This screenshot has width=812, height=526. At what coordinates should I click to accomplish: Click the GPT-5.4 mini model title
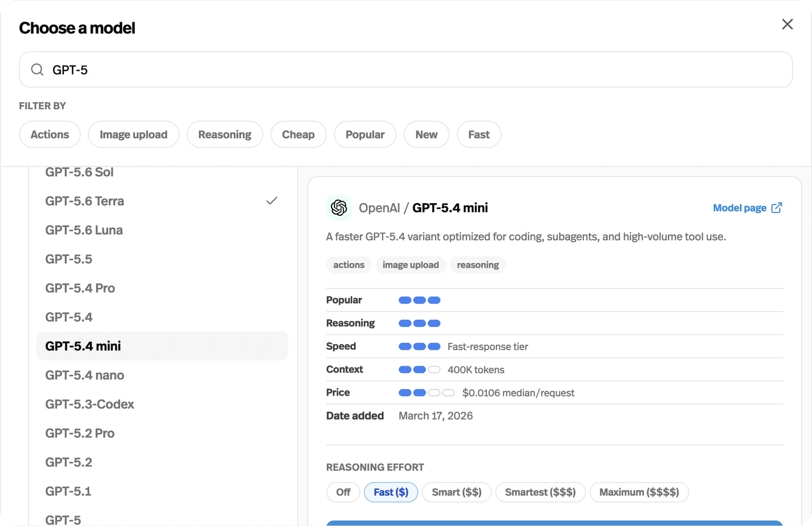pyautogui.click(x=450, y=208)
